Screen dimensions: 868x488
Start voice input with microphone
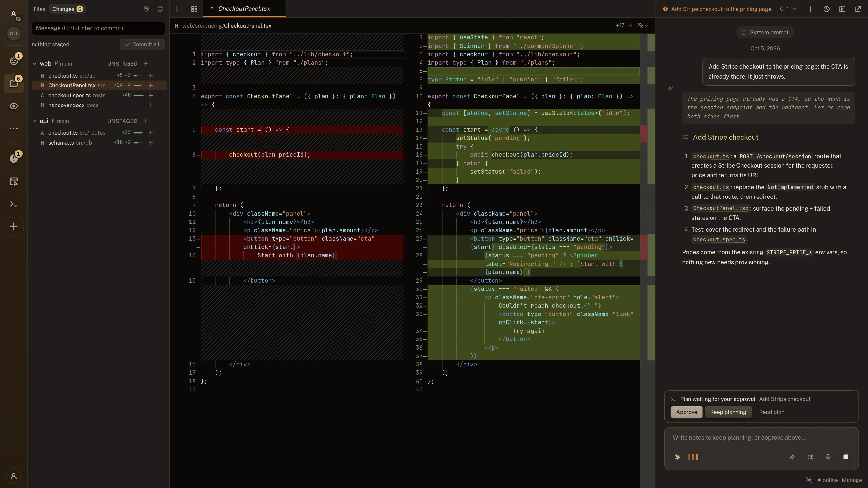pos(828,457)
